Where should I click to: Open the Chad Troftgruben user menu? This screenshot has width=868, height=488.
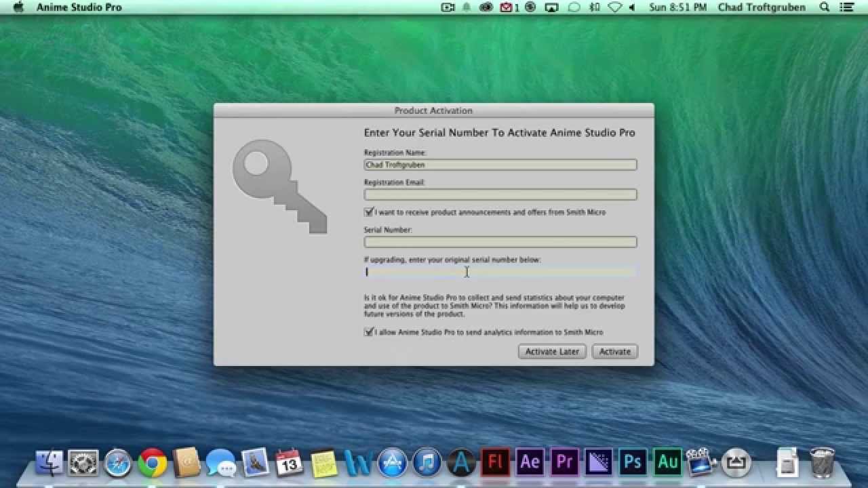coord(762,7)
